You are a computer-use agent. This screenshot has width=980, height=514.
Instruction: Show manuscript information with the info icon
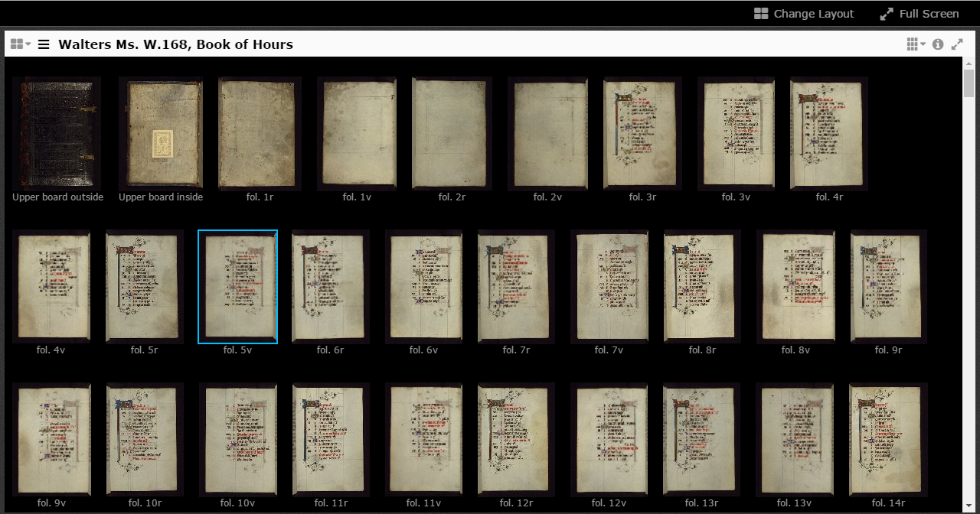[x=938, y=44]
